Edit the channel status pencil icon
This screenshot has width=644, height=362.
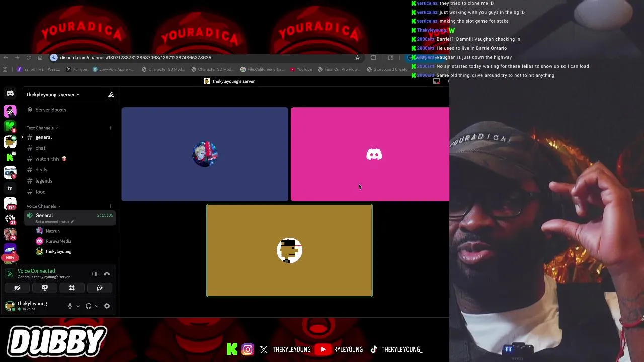pos(72,222)
